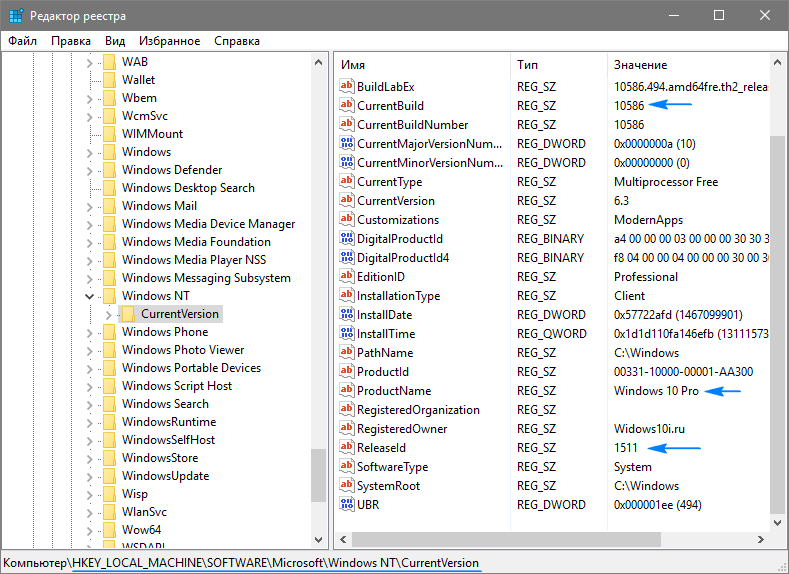This screenshot has height=574, width=789.
Task: Click the folder icon for Windows Defender
Action: pyautogui.click(x=109, y=170)
